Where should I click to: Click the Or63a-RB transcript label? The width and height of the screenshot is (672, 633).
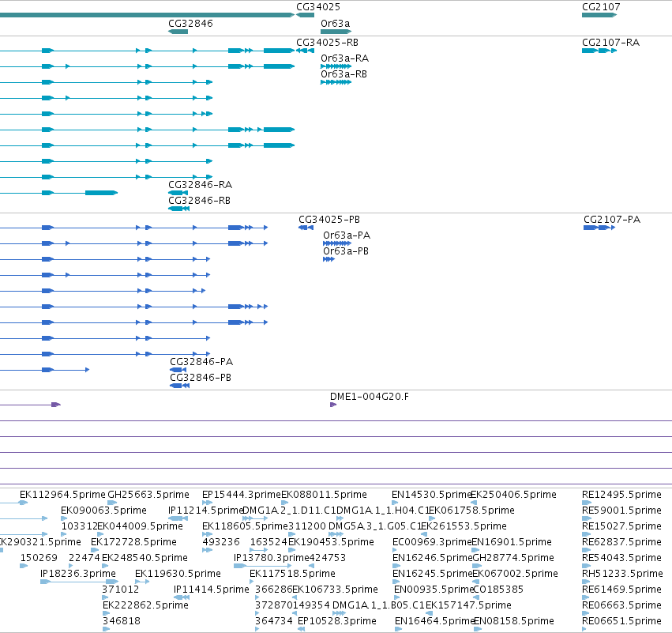tap(344, 74)
